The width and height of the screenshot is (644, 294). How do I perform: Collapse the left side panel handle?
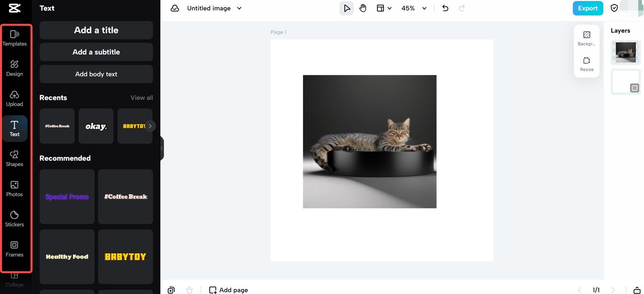162,148
